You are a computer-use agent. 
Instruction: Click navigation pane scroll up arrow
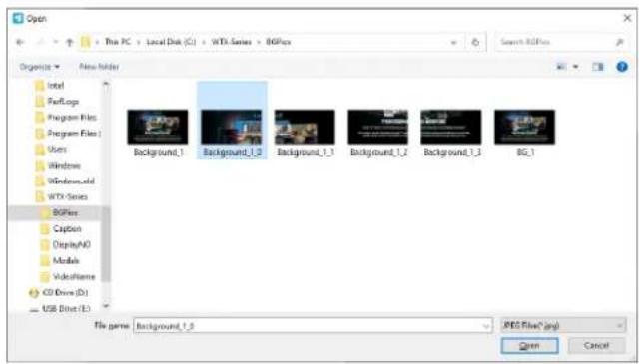106,84
